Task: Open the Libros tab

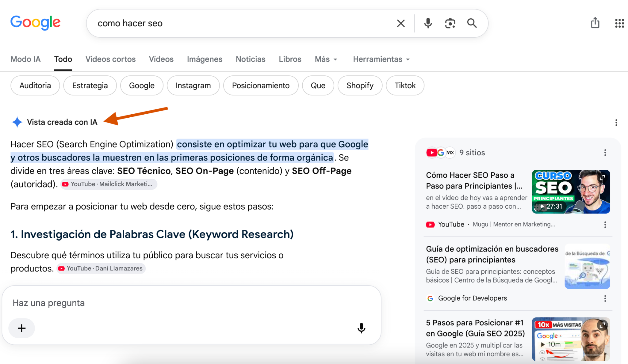Action: pos(290,59)
